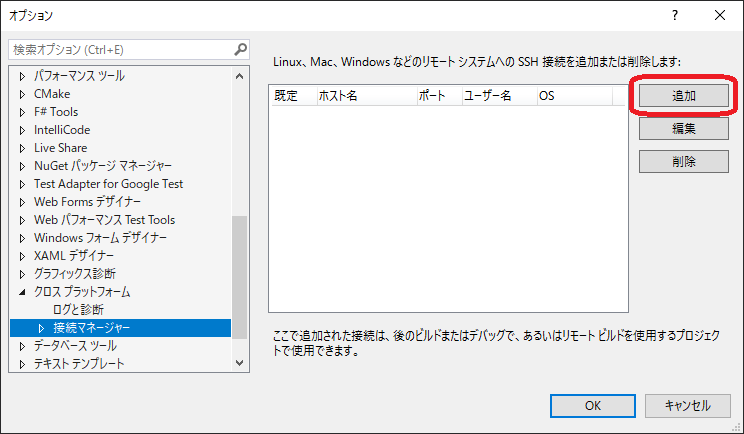This screenshot has width=744, height=434.
Task: Click the tree scrollbar down arrow
Action: [x=240, y=363]
